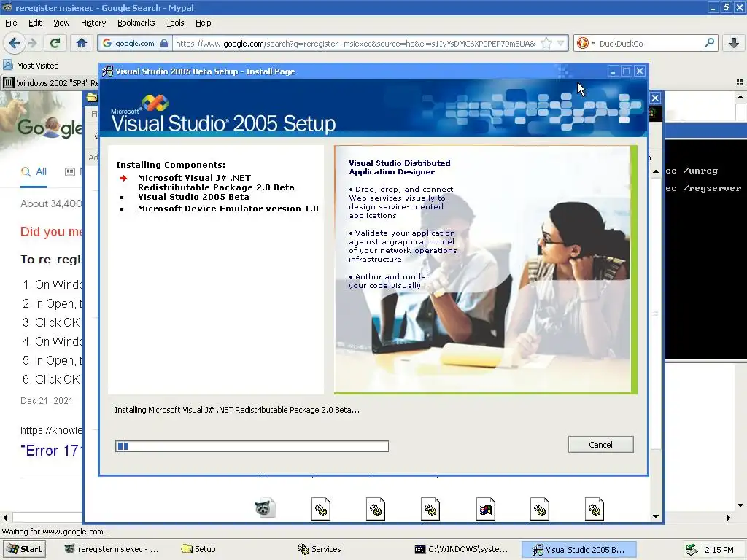Click the installation progress bar
Image resolution: width=747 pixels, height=560 pixels.
[x=252, y=446]
